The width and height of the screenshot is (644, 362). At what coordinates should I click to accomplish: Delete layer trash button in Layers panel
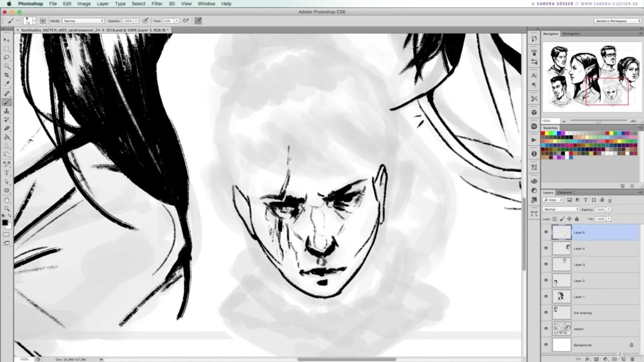(632, 359)
